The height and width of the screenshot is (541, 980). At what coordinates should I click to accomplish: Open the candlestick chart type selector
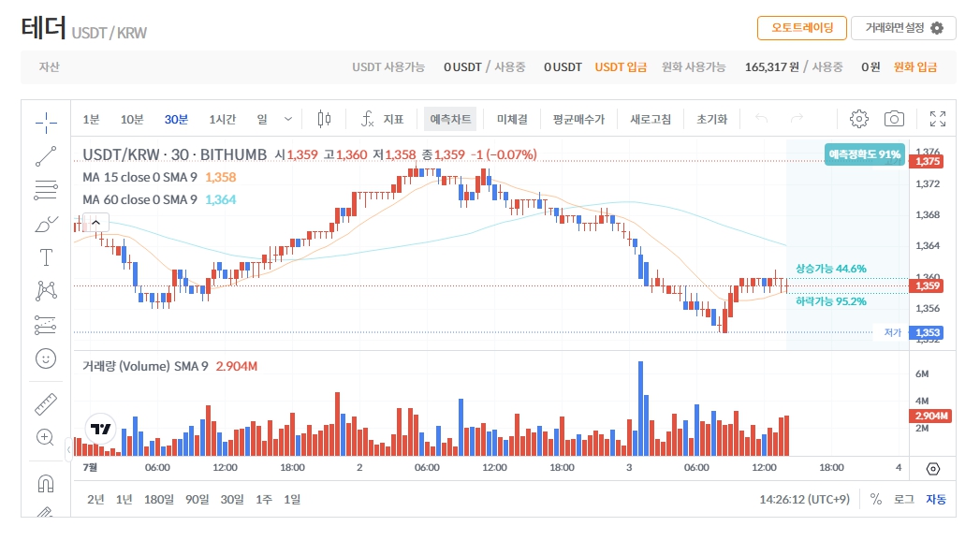(324, 119)
